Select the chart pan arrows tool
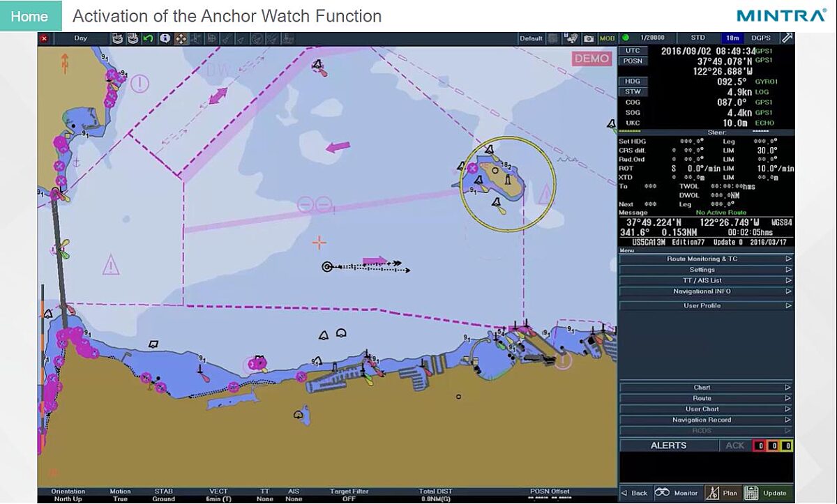The image size is (837, 504). tap(180, 38)
